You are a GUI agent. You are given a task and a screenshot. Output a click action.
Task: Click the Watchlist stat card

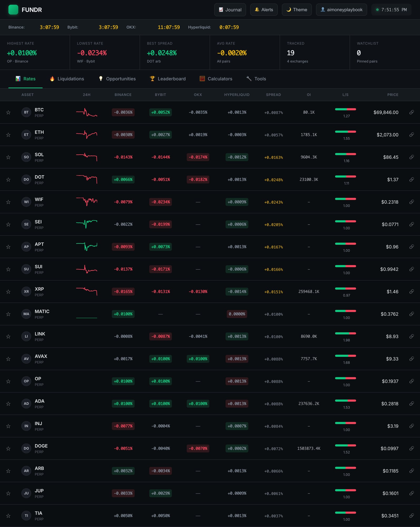385,52
